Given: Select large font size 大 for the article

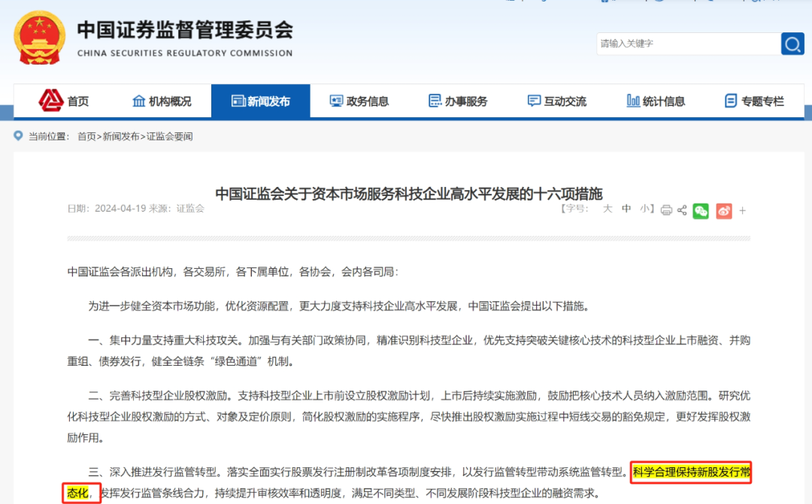Looking at the screenshot, I should [x=607, y=210].
